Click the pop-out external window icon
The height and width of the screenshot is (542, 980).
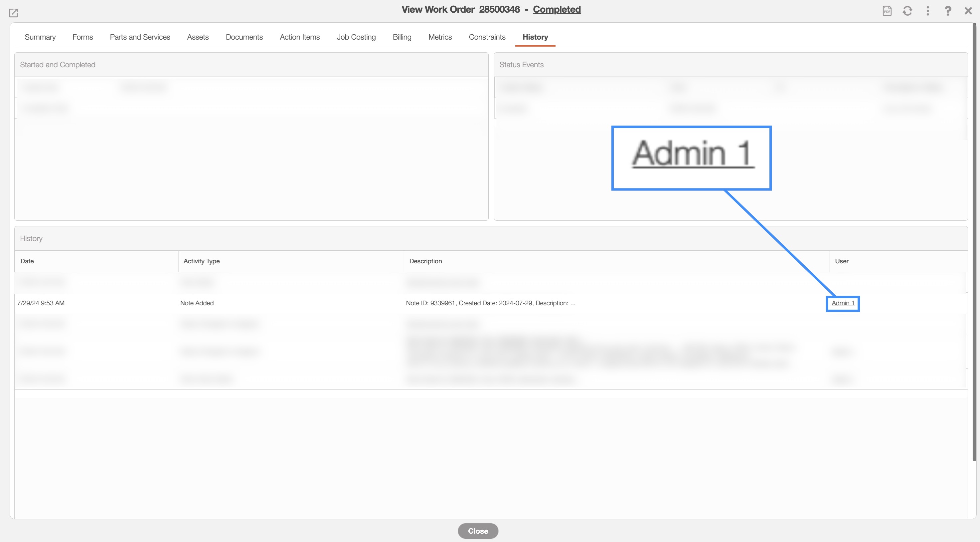click(x=13, y=13)
